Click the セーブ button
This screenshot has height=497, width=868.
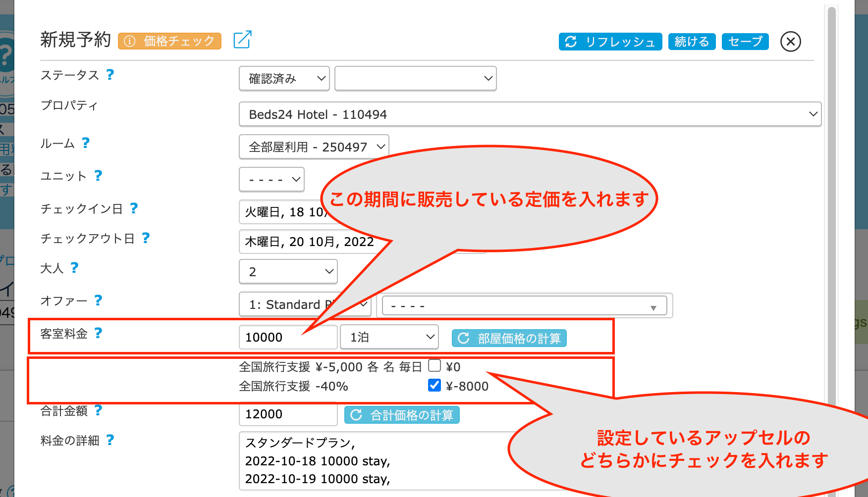point(745,42)
